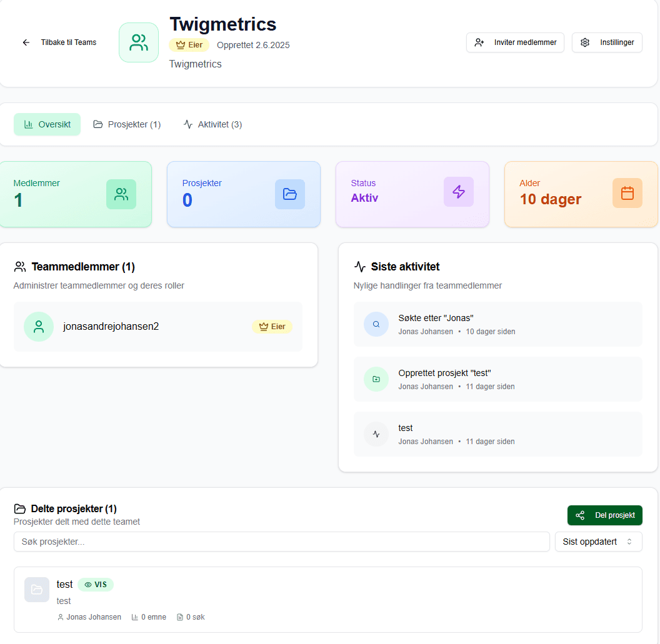Click the Eier badge next to jonasandrejohansen2
The height and width of the screenshot is (644, 660).
click(x=272, y=327)
